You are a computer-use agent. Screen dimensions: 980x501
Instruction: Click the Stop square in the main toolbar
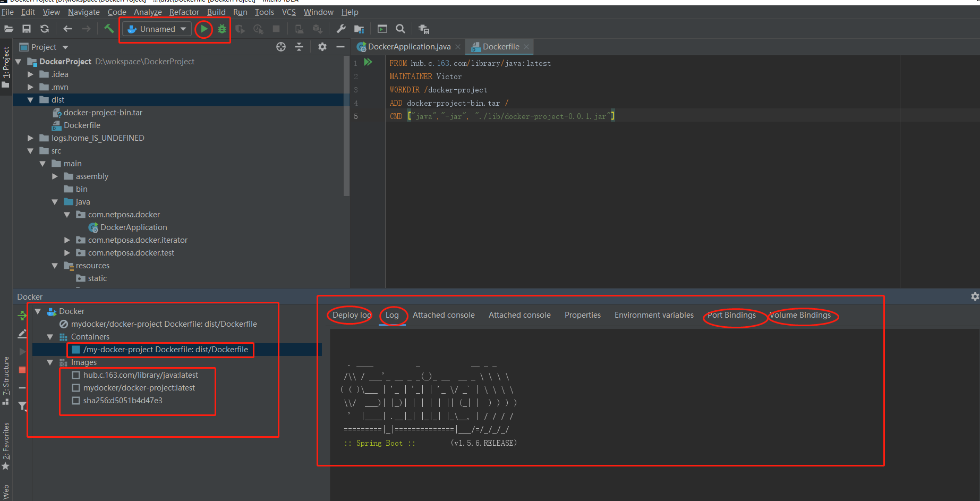click(276, 29)
